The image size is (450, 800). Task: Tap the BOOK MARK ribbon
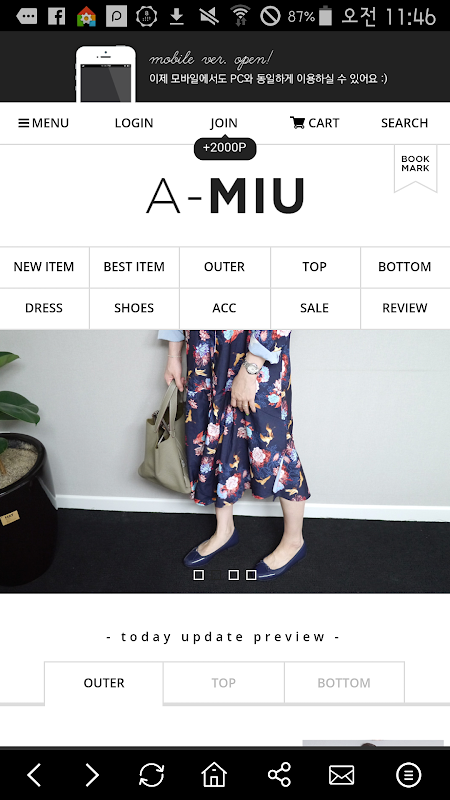click(x=415, y=169)
